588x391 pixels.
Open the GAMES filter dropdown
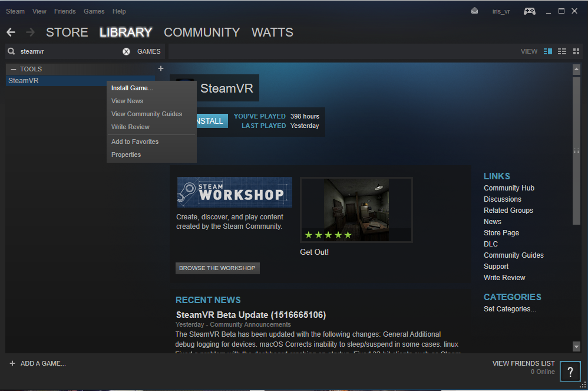149,51
